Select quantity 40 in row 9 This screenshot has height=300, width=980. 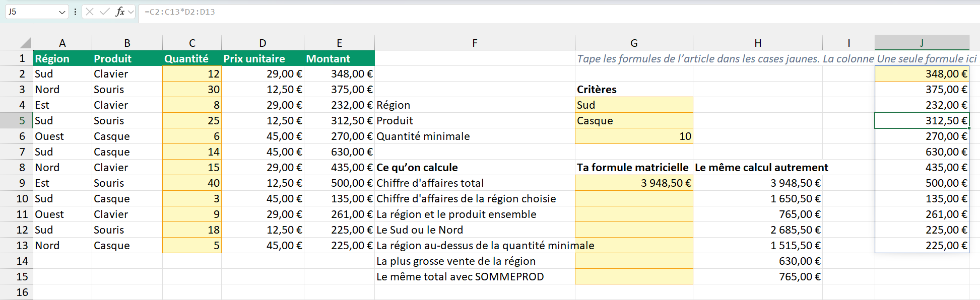pyautogui.click(x=192, y=183)
